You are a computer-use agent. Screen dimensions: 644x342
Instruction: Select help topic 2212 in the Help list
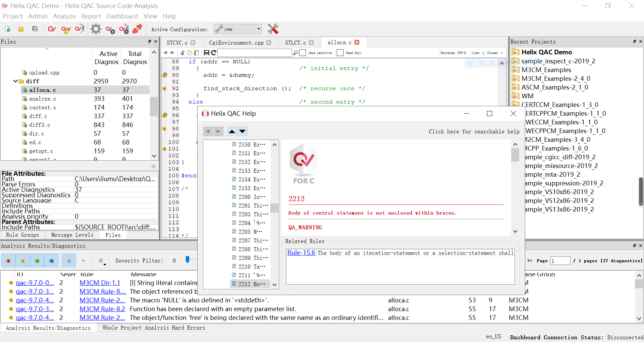(249, 284)
